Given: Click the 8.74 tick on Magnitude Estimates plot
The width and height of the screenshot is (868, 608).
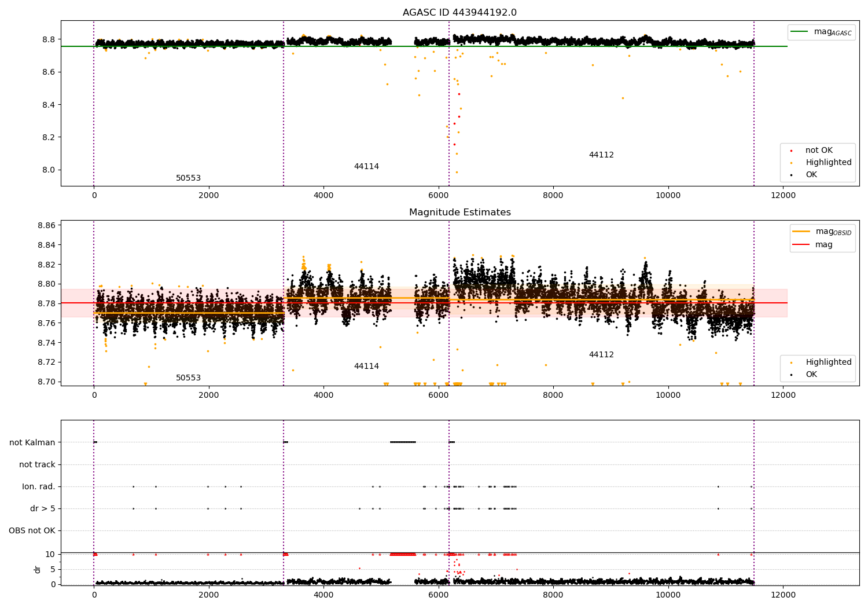Looking at the screenshot, I should (45, 343).
